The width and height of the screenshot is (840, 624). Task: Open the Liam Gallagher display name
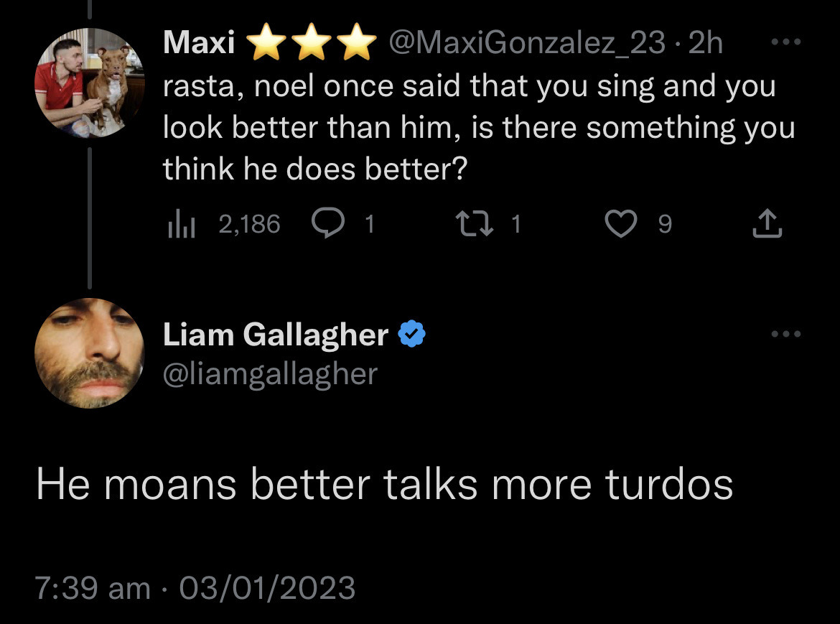[276, 335]
